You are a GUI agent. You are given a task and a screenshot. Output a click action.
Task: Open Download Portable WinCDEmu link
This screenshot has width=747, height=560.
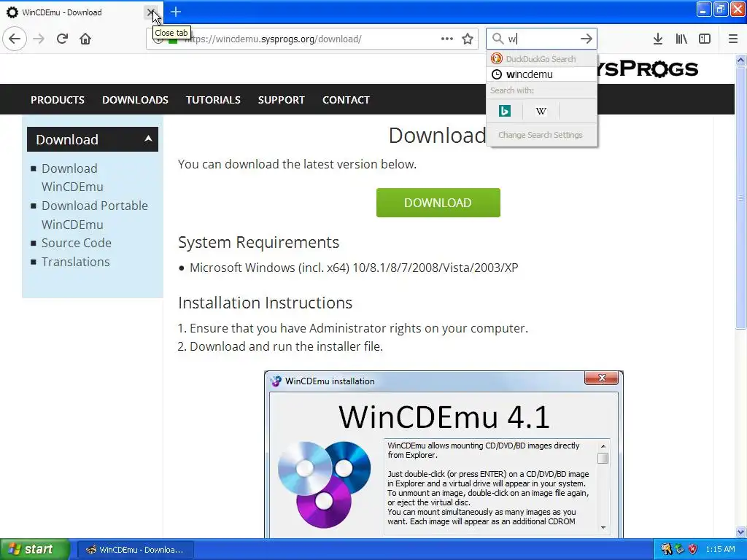(95, 215)
